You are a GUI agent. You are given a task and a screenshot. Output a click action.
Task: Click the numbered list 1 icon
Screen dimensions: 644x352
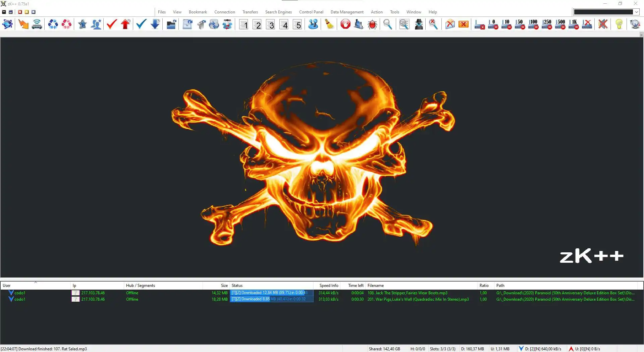[x=244, y=24]
